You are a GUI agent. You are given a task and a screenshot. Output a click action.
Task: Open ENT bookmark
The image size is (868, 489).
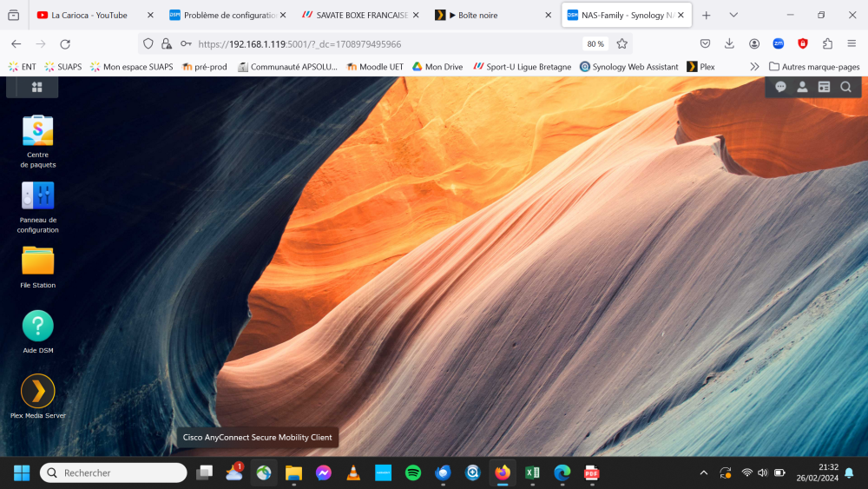(23, 67)
